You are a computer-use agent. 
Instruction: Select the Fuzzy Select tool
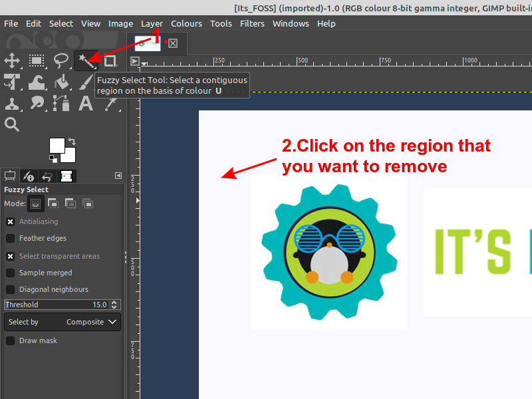[x=86, y=61]
